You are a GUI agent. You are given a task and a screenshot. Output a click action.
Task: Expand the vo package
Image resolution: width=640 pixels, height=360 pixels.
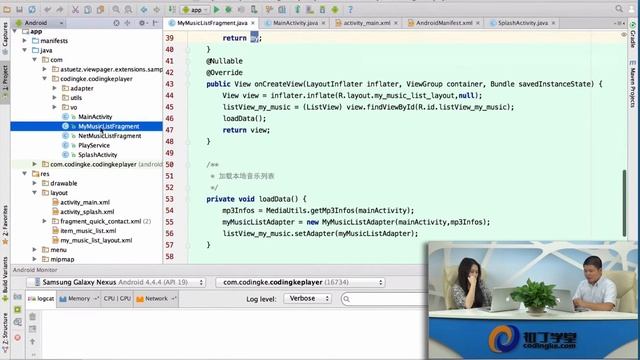54,107
